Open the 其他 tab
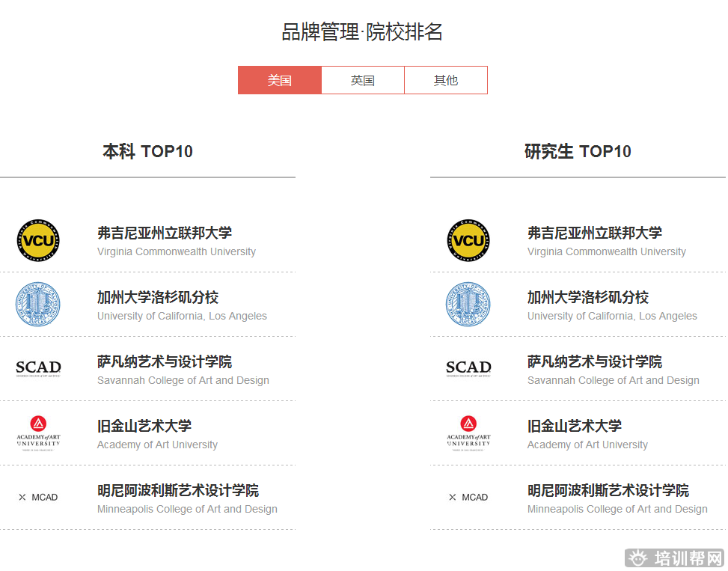 (446, 80)
